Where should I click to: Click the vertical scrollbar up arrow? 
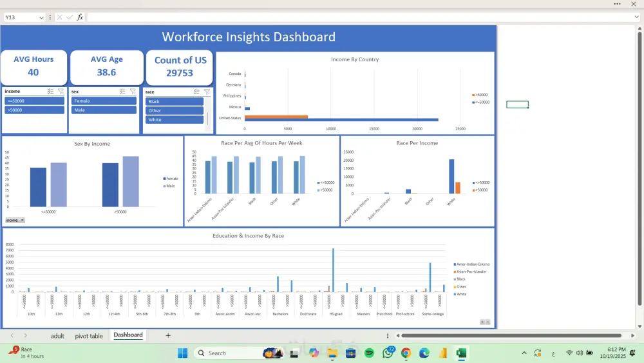(x=639, y=28)
